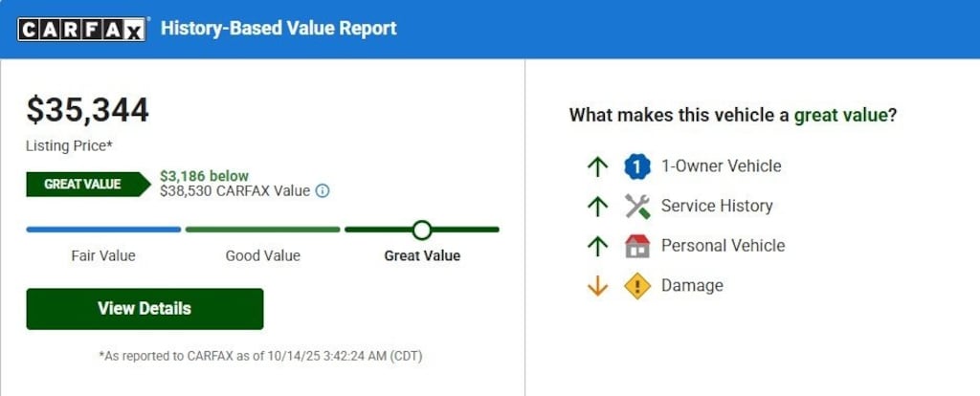Click the green up arrow beside Personal Vehicle

tap(597, 246)
